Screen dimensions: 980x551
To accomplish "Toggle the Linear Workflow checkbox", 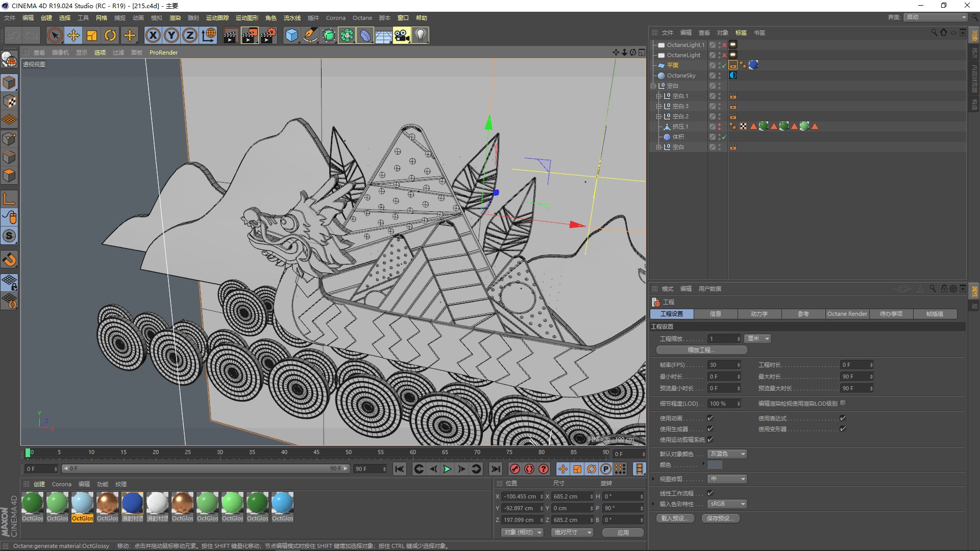I will 710,493.
